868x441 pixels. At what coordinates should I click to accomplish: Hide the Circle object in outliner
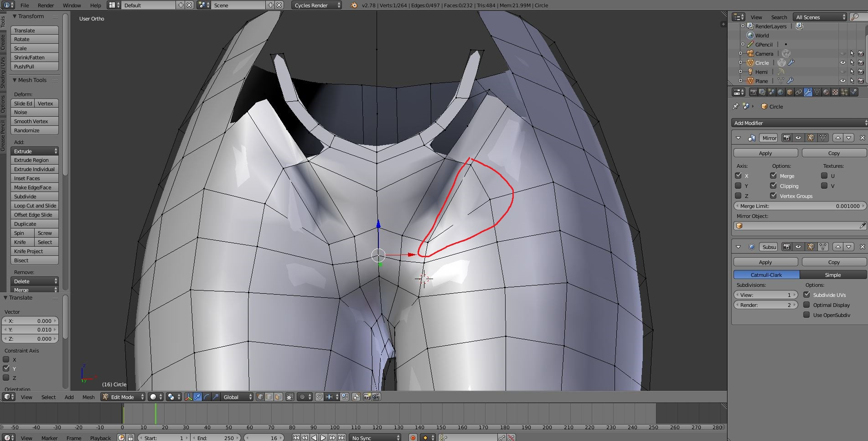point(842,62)
